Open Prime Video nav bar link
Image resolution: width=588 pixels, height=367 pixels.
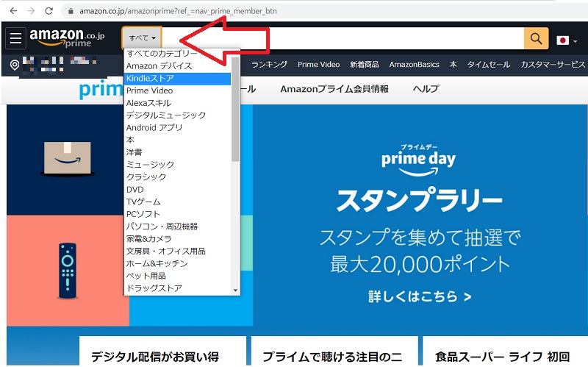point(318,65)
